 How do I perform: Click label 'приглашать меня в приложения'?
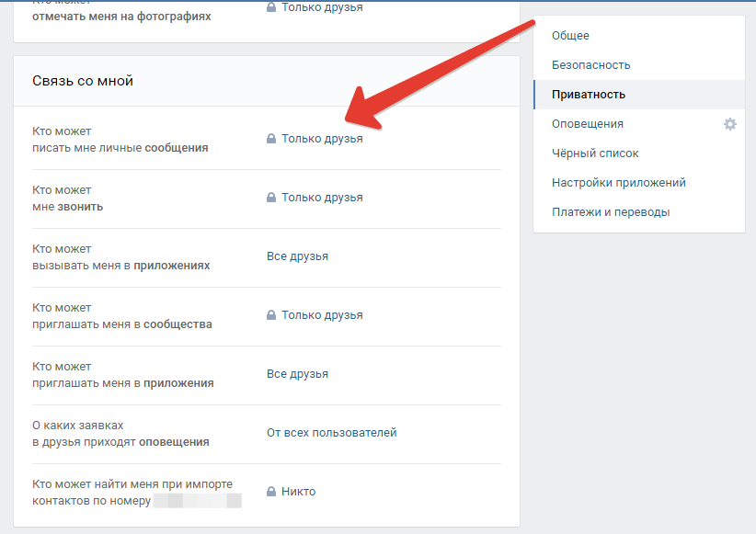[x=123, y=383]
